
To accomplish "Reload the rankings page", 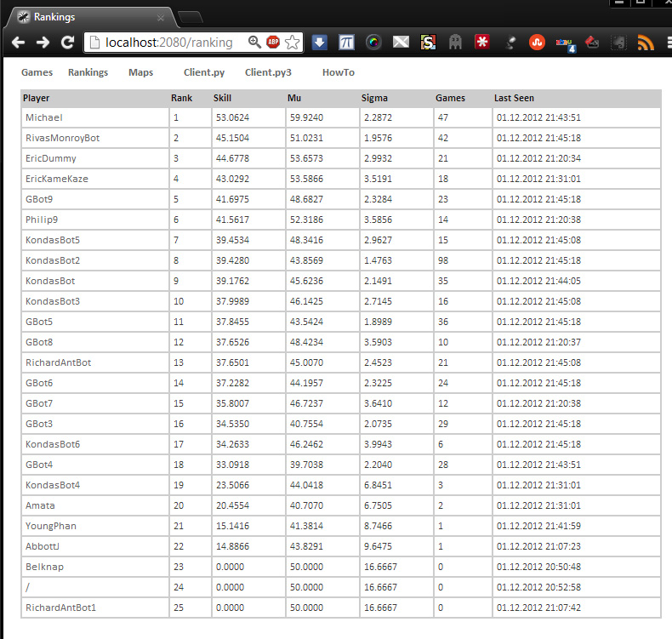I will click(67, 42).
